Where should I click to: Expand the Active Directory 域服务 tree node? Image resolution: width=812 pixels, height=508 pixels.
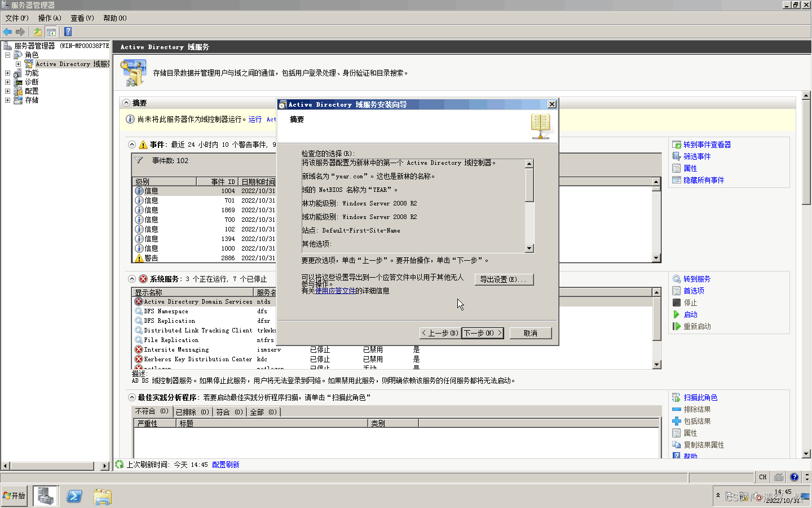pyautogui.click(x=18, y=64)
